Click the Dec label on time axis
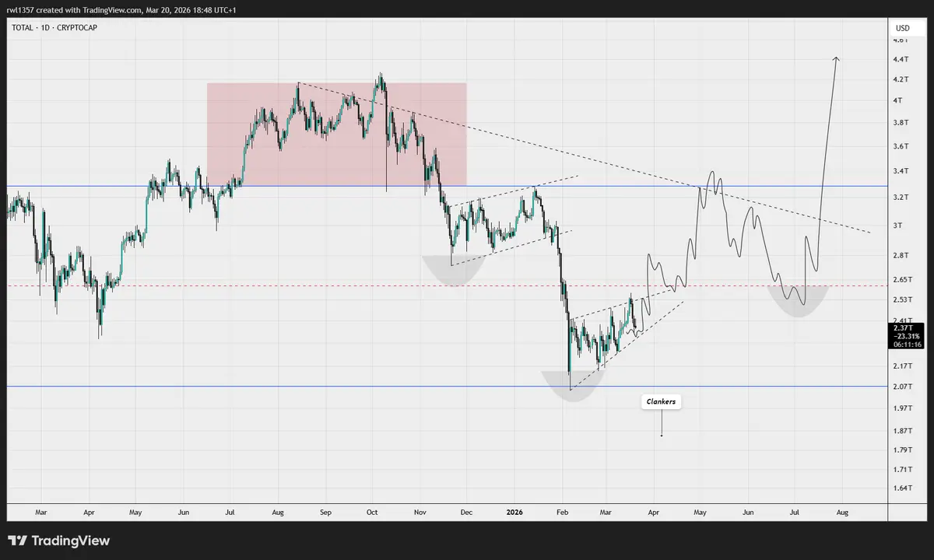The width and height of the screenshot is (934, 560). (x=467, y=513)
